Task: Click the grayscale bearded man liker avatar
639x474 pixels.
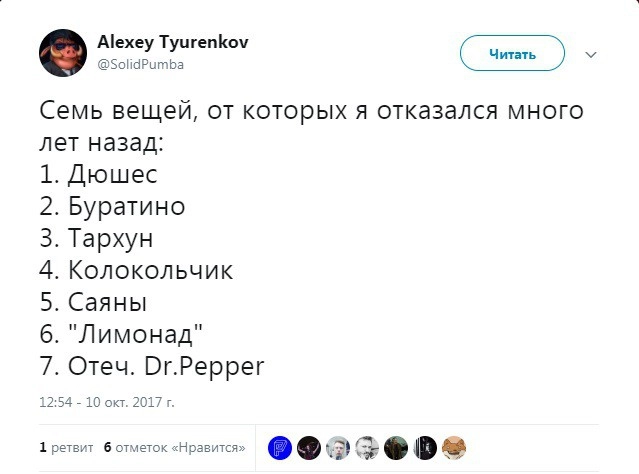Action: 367,446
